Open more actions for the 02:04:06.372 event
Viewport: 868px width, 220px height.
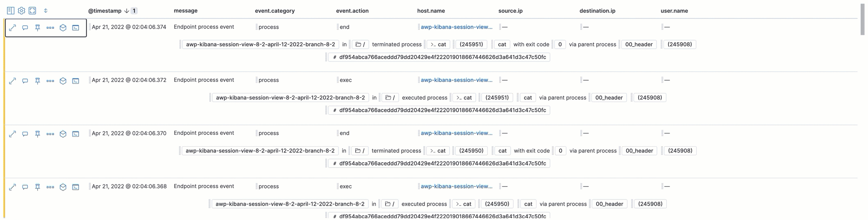[50, 81]
